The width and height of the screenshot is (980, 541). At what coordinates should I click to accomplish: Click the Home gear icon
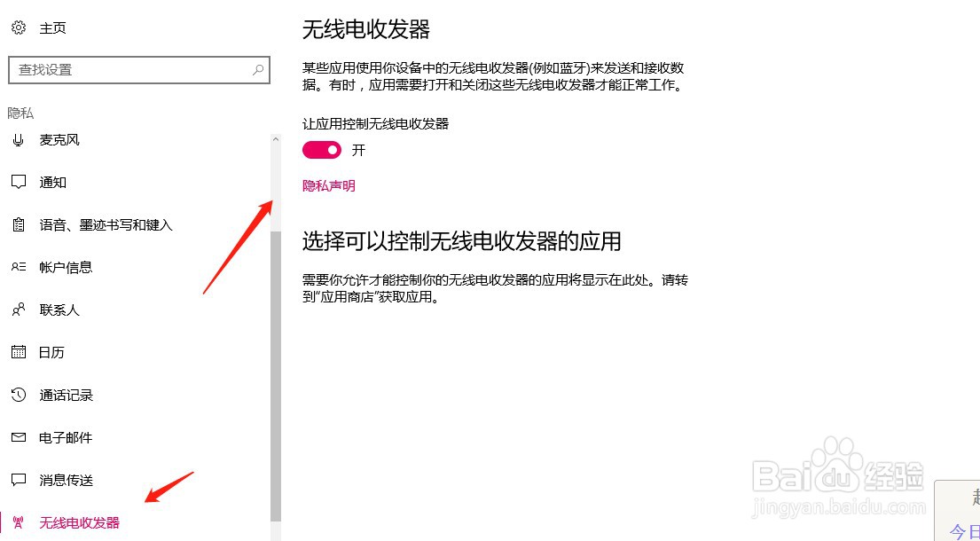(19, 27)
